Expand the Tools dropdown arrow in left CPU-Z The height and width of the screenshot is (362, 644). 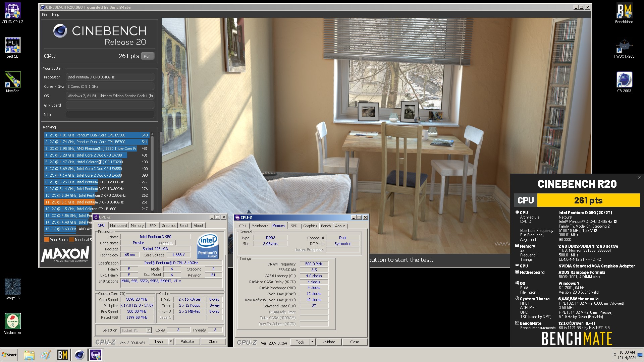point(171,342)
